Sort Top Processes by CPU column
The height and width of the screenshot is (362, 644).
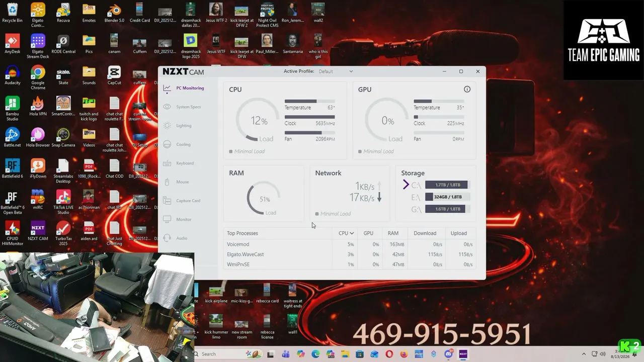tap(346, 233)
